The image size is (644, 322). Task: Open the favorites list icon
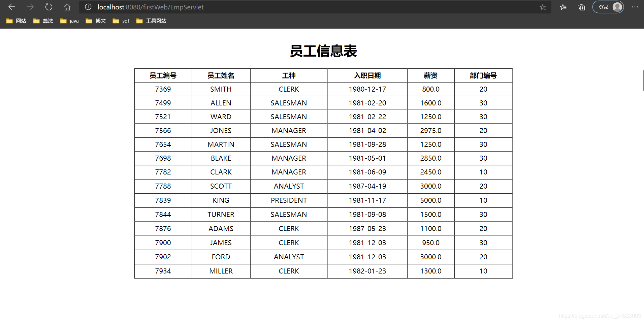click(x=563, y=7)
